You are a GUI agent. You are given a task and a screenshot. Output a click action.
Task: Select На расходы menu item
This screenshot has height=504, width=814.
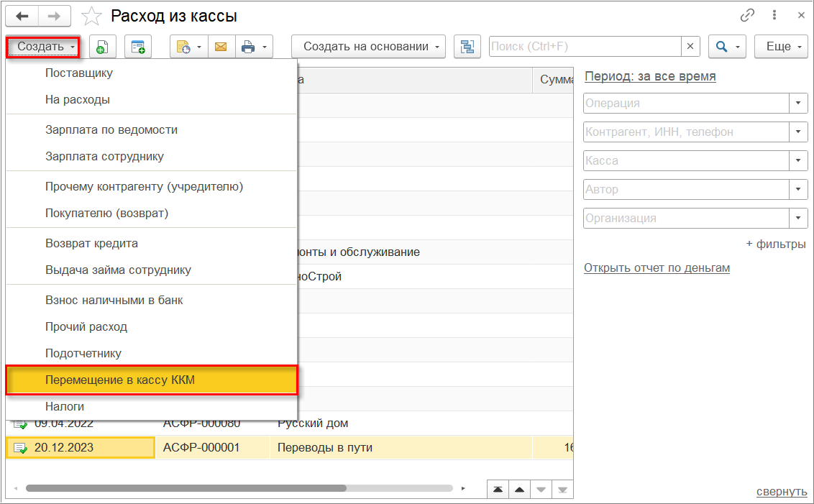pyautogui.click(x=151, y=100)
